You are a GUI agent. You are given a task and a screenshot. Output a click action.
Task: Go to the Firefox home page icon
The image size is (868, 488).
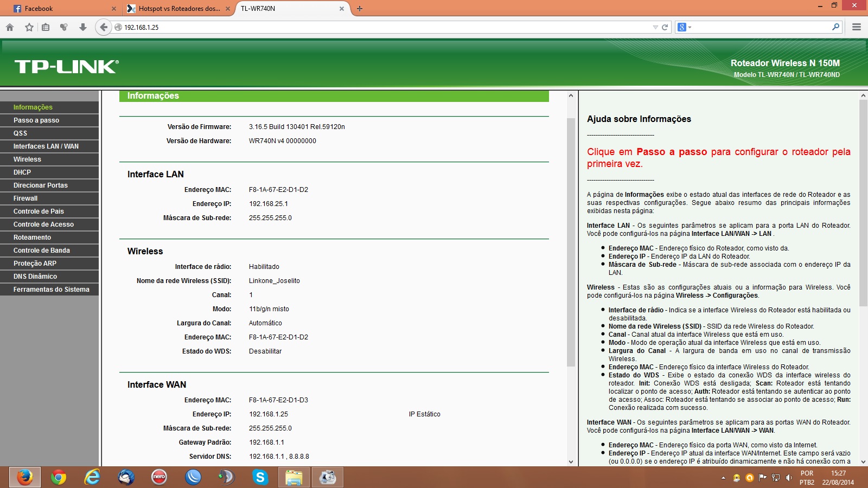10,27
